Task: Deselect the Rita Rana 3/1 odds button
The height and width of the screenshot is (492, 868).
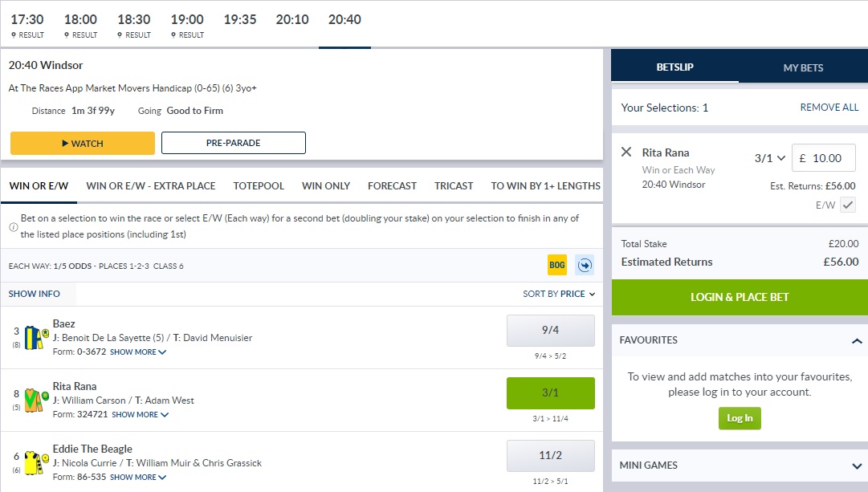Action: point(550,392)
